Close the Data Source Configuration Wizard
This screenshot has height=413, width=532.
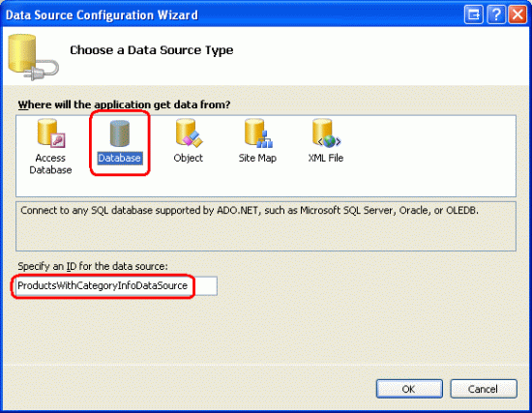tap(517, 15)
